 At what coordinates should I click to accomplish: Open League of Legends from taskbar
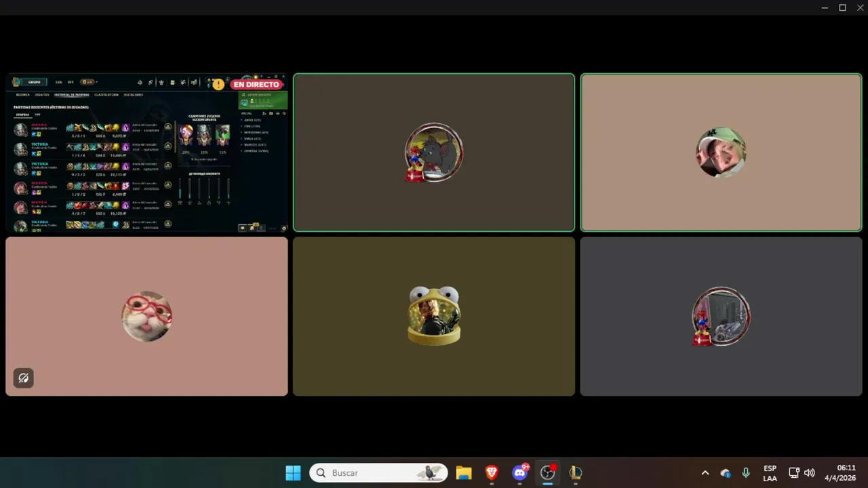(x=576, y=472)
